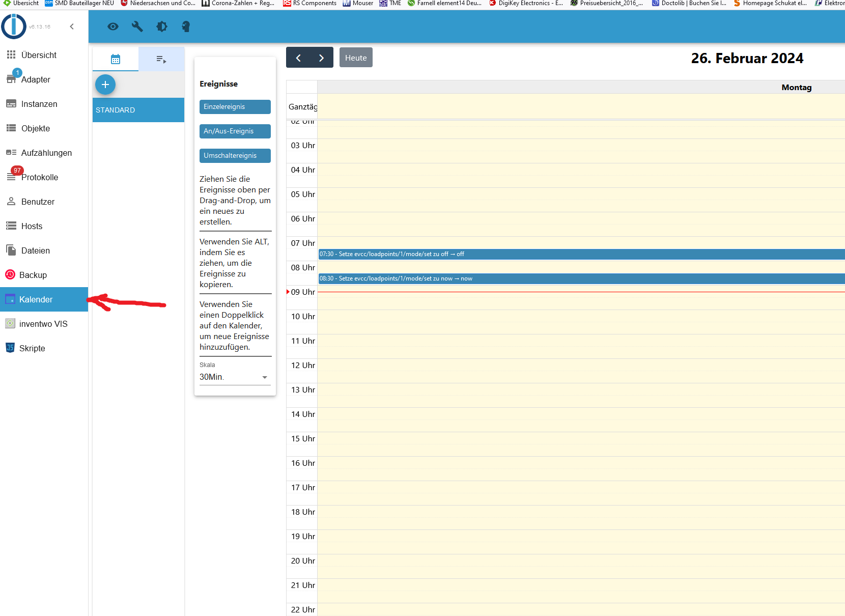
Task: Open Skripte in the sidebar
Action: [x=44, y=348]
